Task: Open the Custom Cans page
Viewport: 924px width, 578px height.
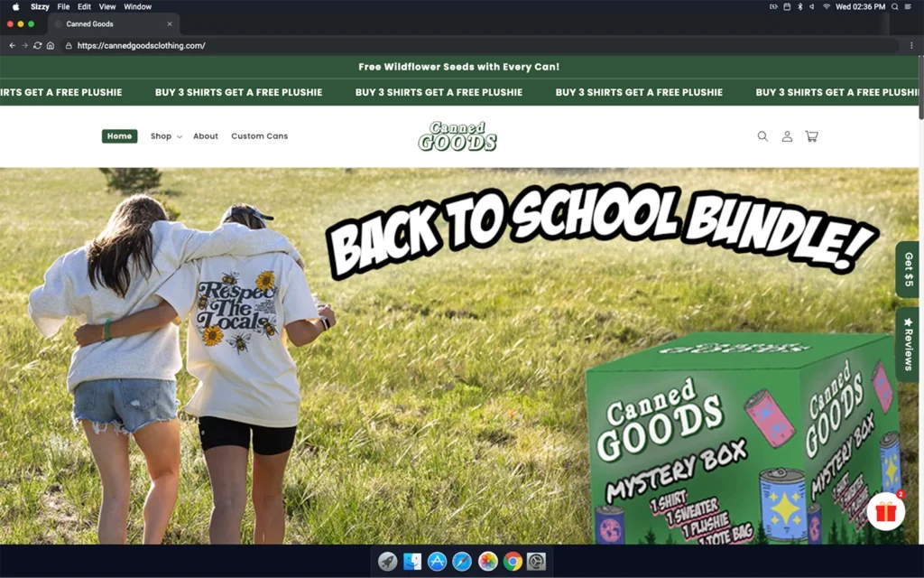Action: click(259, 136)
